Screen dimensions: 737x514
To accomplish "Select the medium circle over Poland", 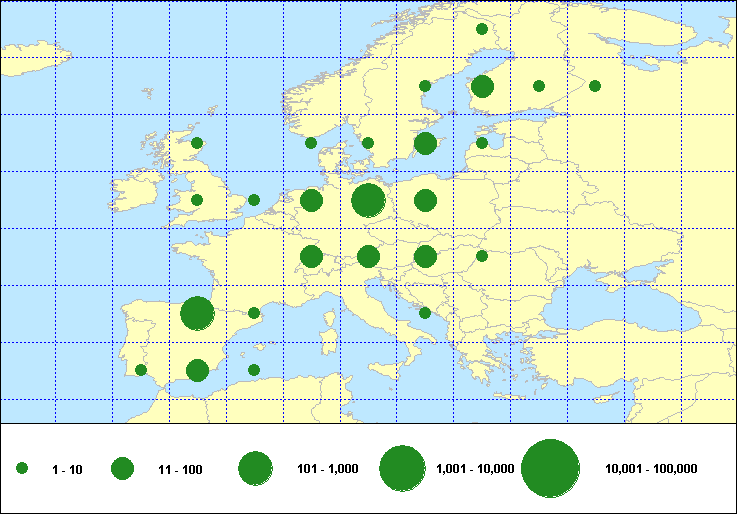I will [x=425, y=200].
